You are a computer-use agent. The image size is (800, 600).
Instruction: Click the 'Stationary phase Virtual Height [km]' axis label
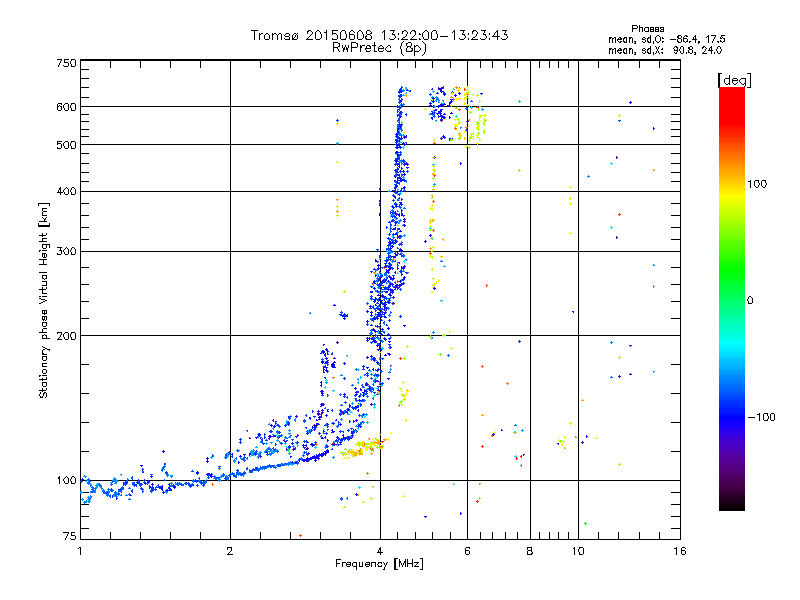click(44, 301)
